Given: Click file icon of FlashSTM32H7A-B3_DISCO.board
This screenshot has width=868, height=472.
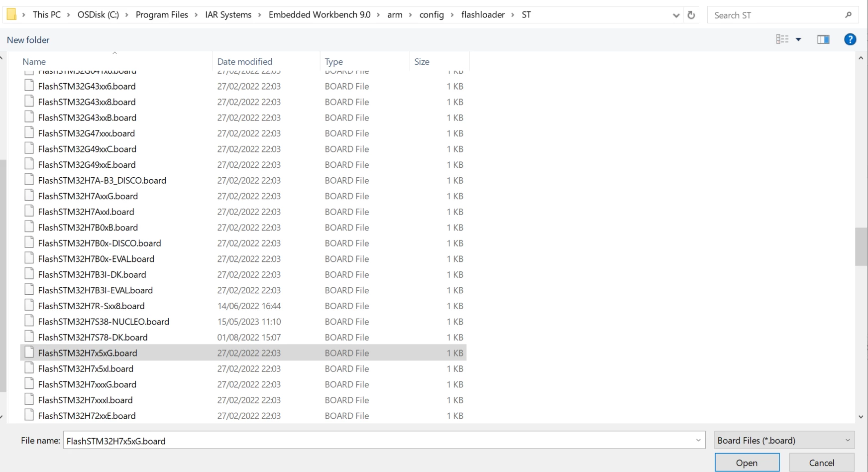Looking at the screenshot, I should (x=29, y=180).
